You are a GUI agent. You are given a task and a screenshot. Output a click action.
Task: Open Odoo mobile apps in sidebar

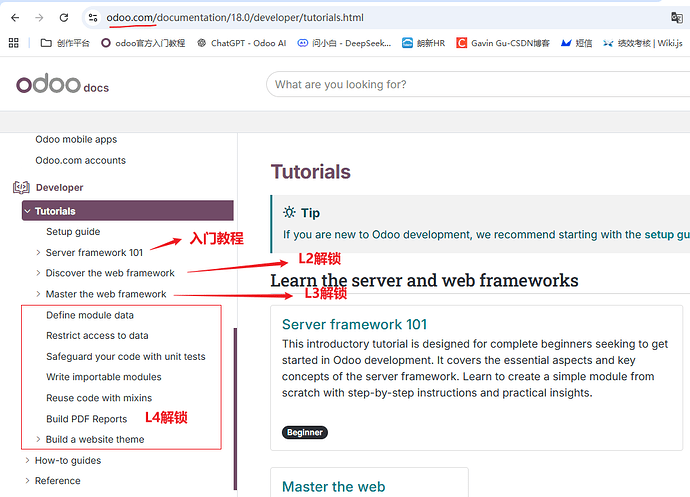pos(76,139)
